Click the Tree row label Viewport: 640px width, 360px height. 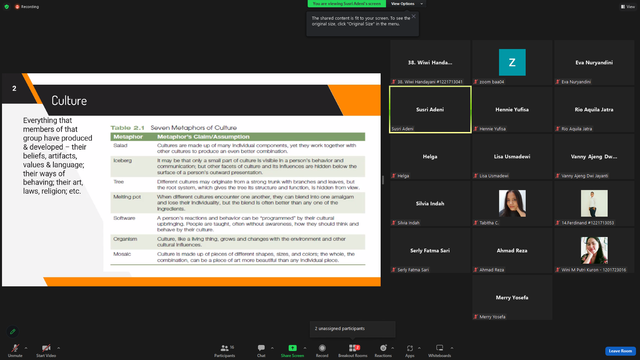118,182
